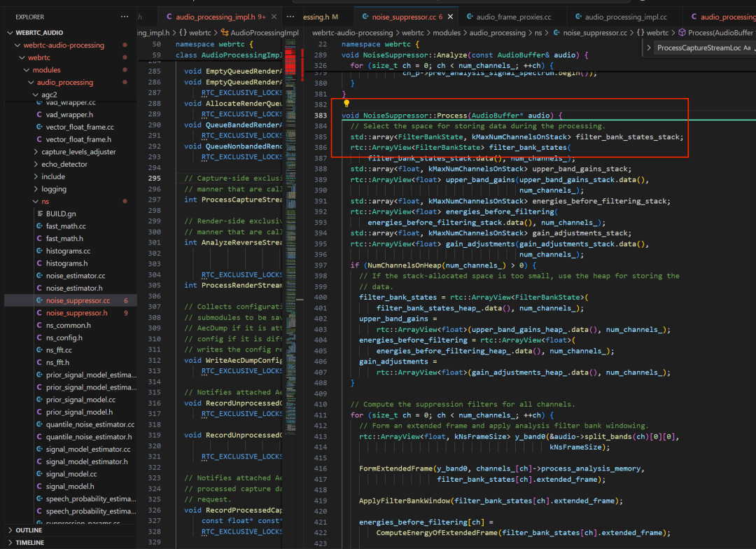The width and height of the screenshot is (756, 549).
Task: Click the fast_math.h file icon
Action: (39, 239)
